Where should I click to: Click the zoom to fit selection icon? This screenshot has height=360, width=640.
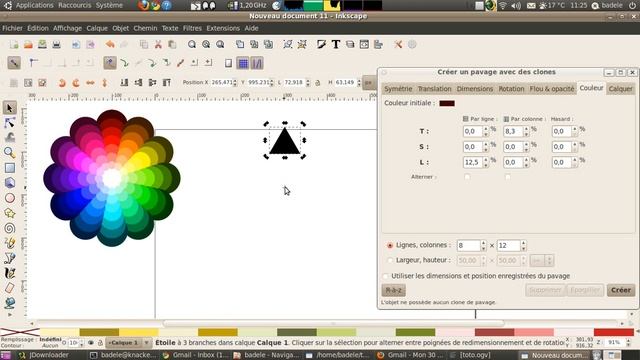[192, 44]
